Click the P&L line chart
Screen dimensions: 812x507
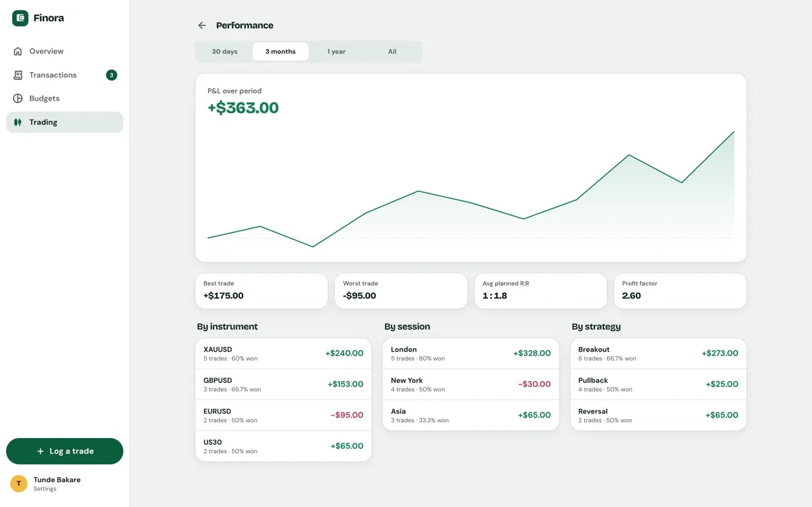click(471, 189)
